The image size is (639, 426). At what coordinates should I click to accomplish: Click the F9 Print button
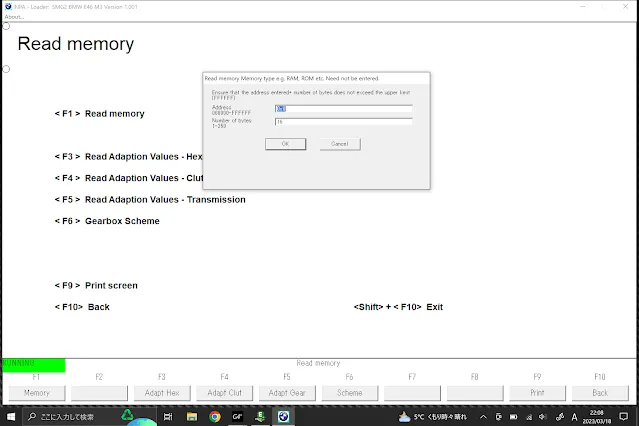tap(537, 393)
